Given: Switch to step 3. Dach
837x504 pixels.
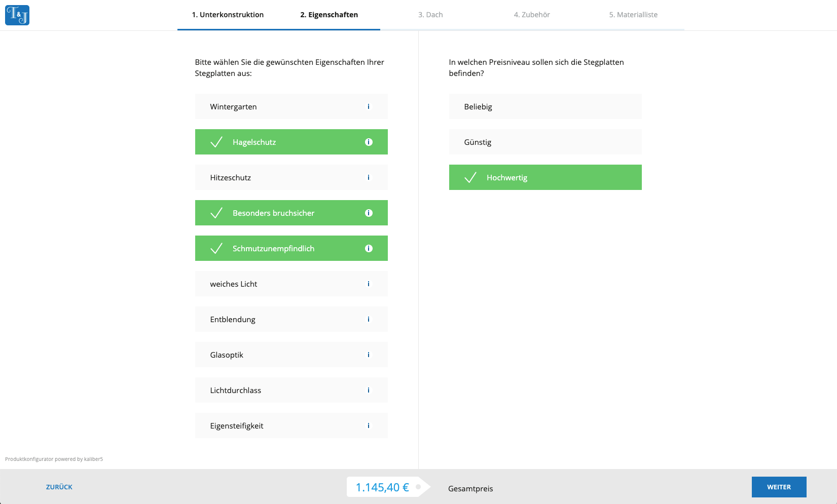Looking at the screenshot, I should pos(430,15).
